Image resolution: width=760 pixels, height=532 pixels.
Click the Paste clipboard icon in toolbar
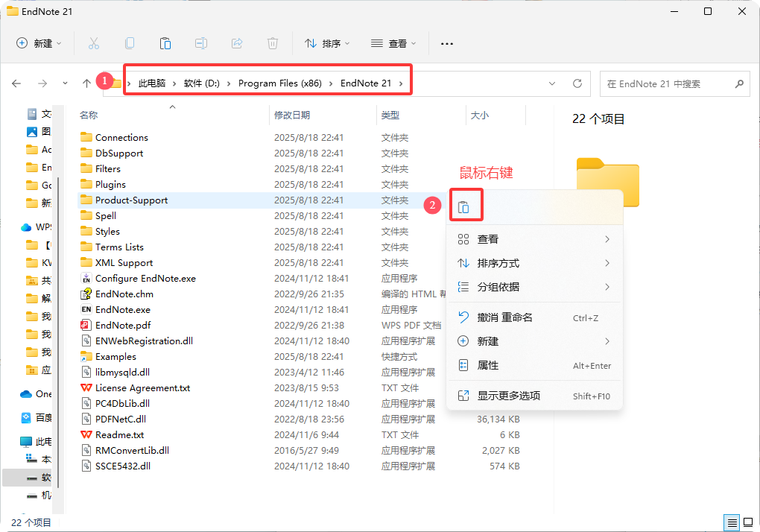[x=165, y=44]
